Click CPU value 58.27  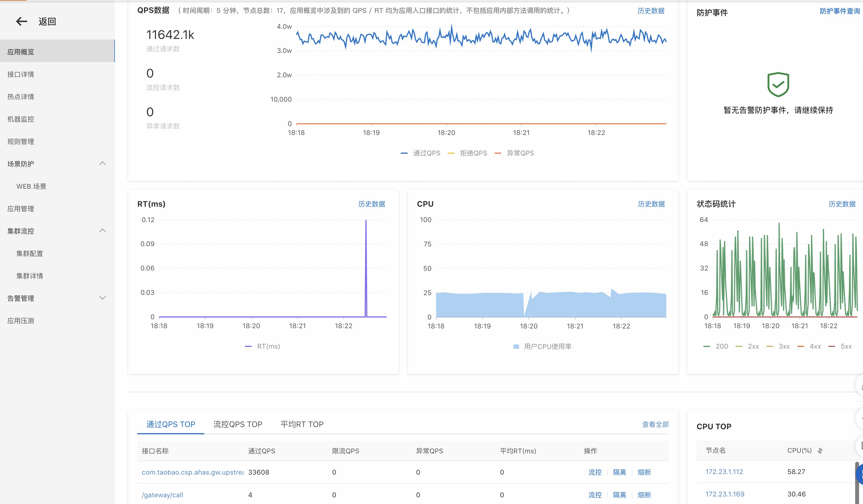click(x=796, y=472)
